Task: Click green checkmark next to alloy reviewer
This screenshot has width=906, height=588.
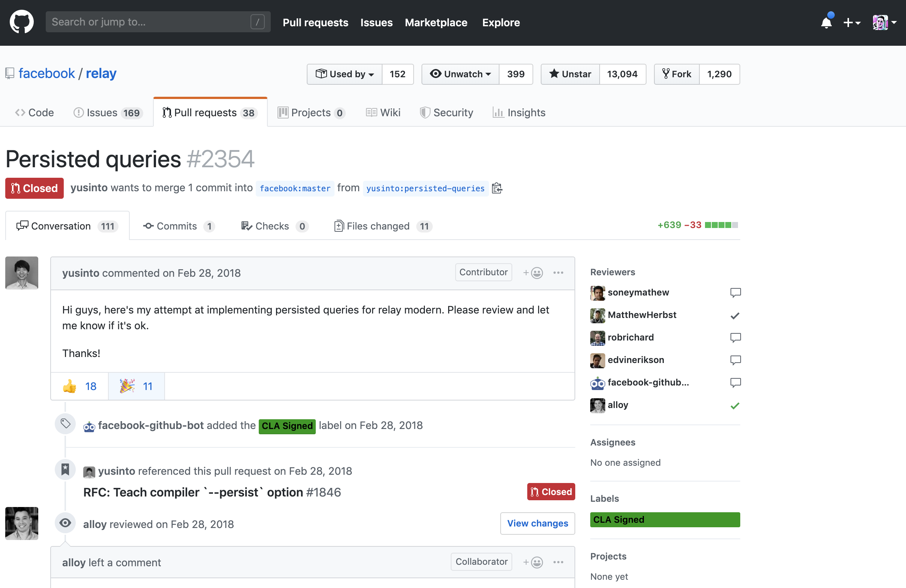Action: click(735, 406)
